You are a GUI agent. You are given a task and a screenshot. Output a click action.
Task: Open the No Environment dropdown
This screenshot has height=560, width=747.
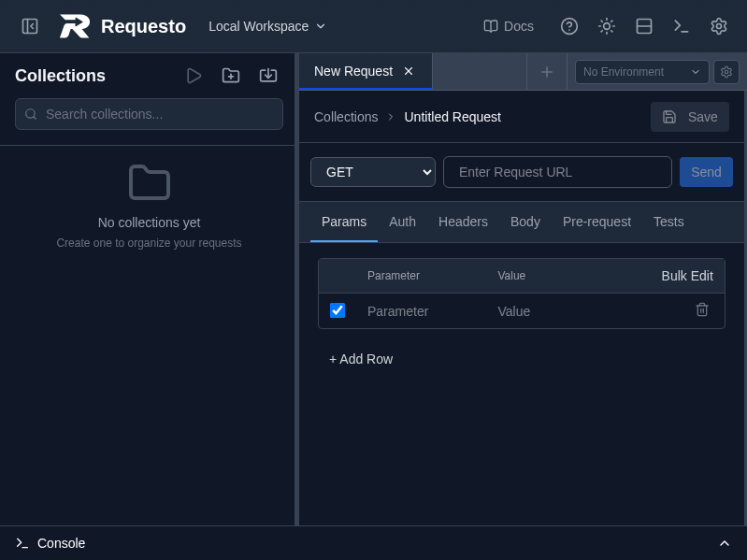641,72
